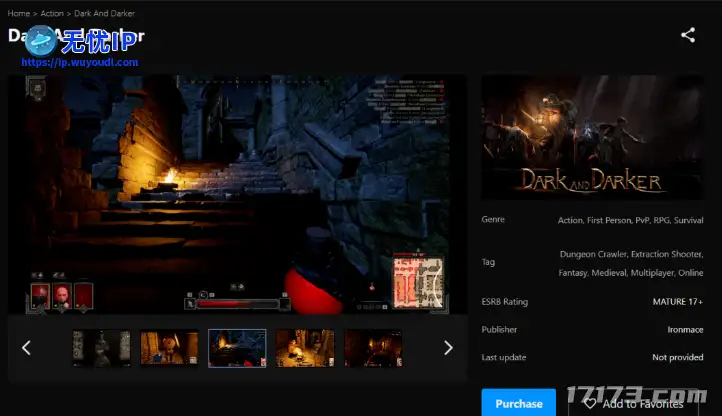Go to previous screenshots with left arrow
Image resolution: width=722 pixels, height=416 pixels.
point(27,348)
